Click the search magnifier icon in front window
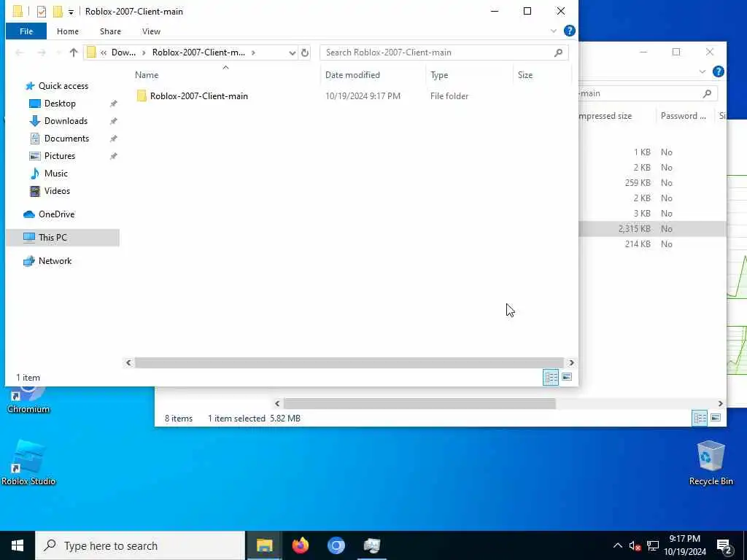The image size is (747, 560). pos(558,52)
